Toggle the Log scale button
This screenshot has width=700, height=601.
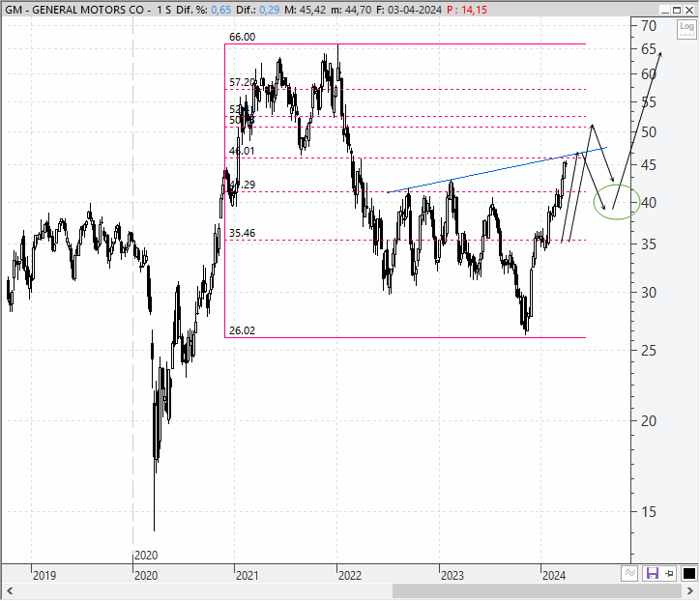click(686, 30)
